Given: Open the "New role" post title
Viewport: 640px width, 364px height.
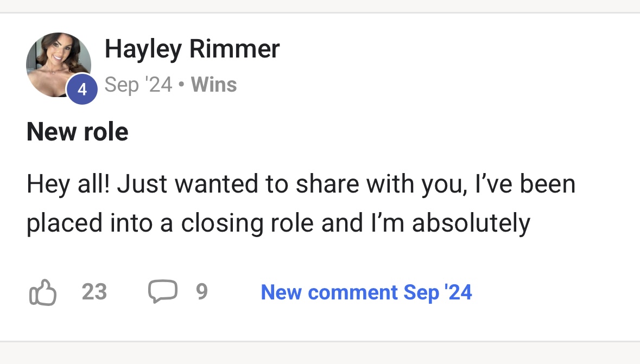Looking at the screenshot, I should [78, 132].
